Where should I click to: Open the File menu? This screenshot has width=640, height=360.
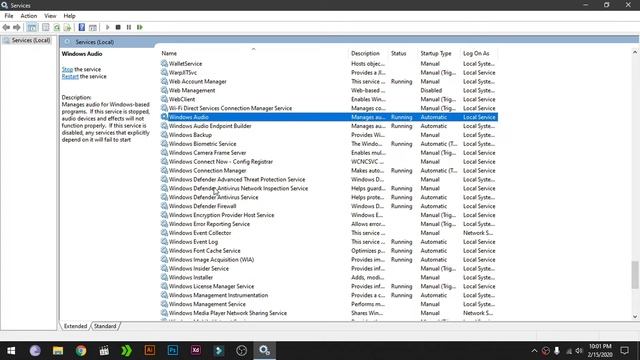(9, 16)
